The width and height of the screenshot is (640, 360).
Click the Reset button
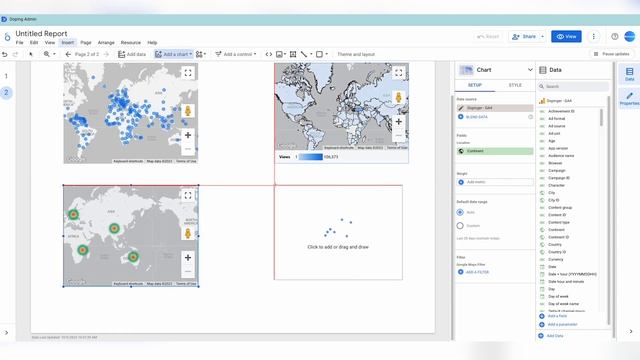pos(488,36)
